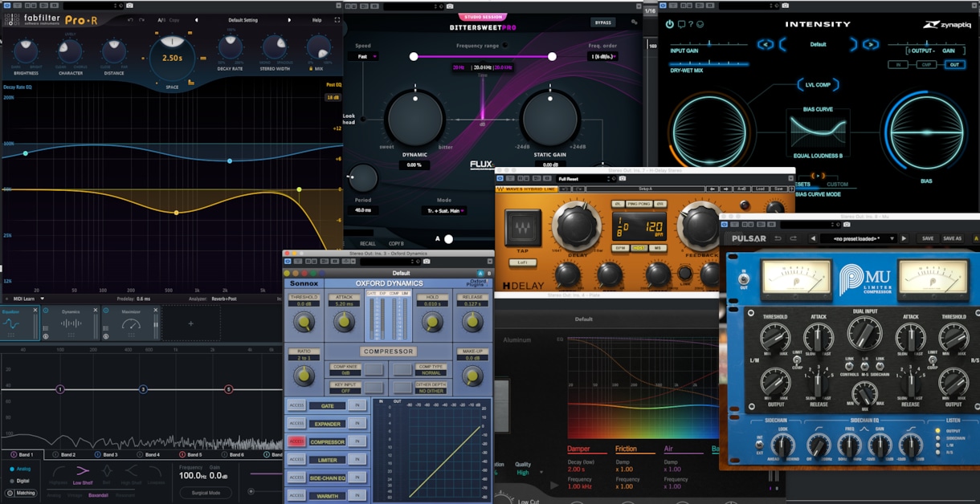Click the Intensity INPUT GAIN slider
This screenshot has width=980, height=504.
pyautogui.click(x=709, y=44)
